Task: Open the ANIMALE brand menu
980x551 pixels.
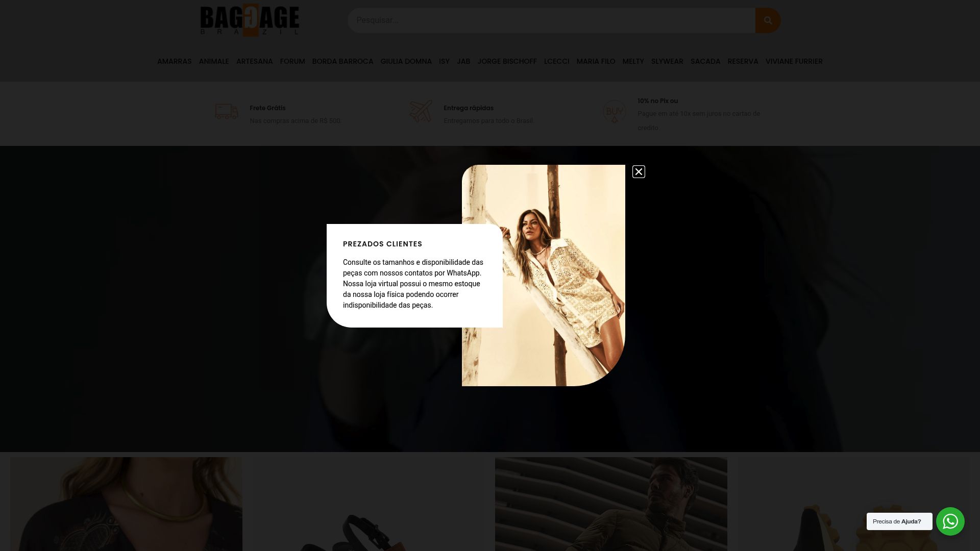Action: (x=214, y=61)
